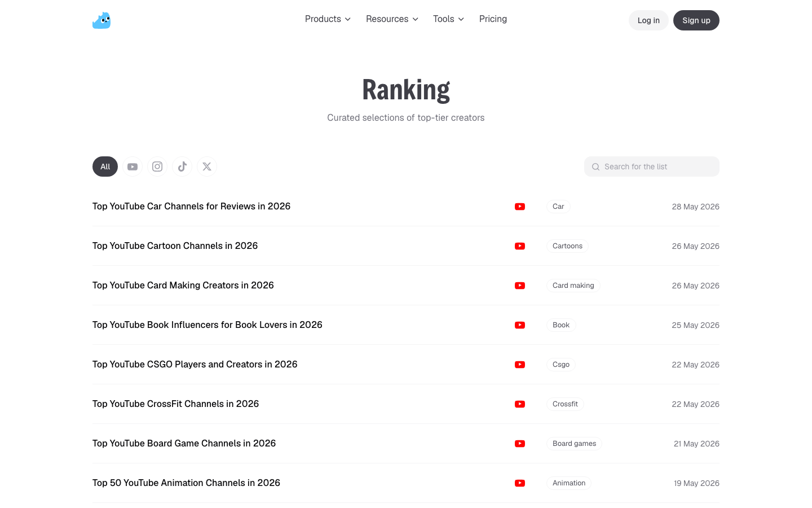The width and height of the screenshot is (812, 508).
Task: Open Top YouTube Car Channels for Reviews
Action: pos(191,207)
